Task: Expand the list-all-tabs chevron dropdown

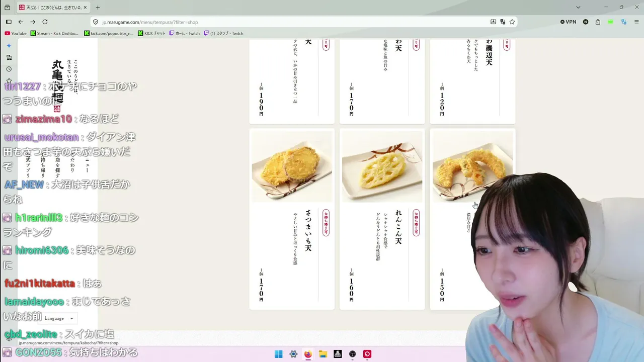Action: tap(578, 8)
